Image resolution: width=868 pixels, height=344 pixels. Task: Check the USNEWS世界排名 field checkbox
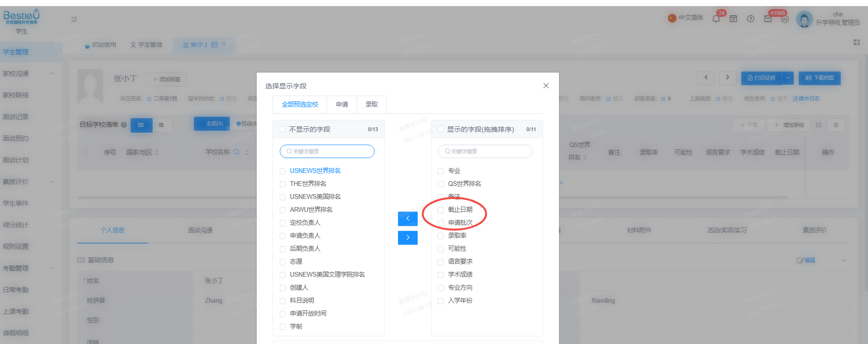pyautogui.click(x=283, y=171)
